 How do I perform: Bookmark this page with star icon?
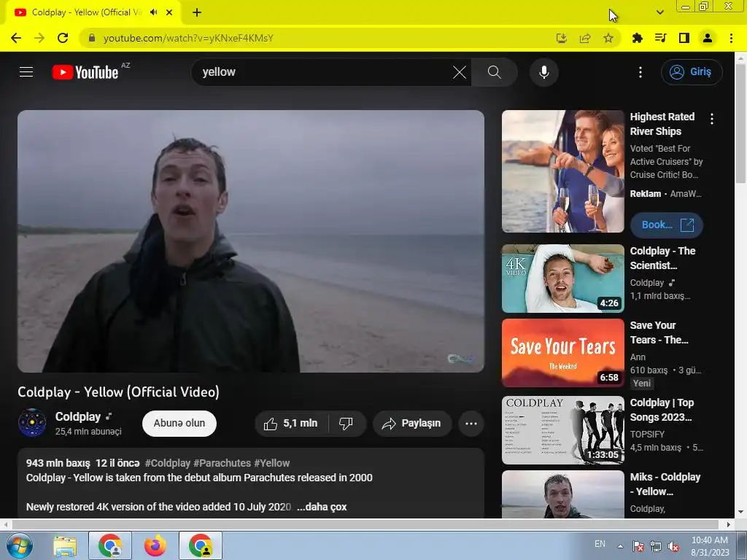[x=608, y=38]
